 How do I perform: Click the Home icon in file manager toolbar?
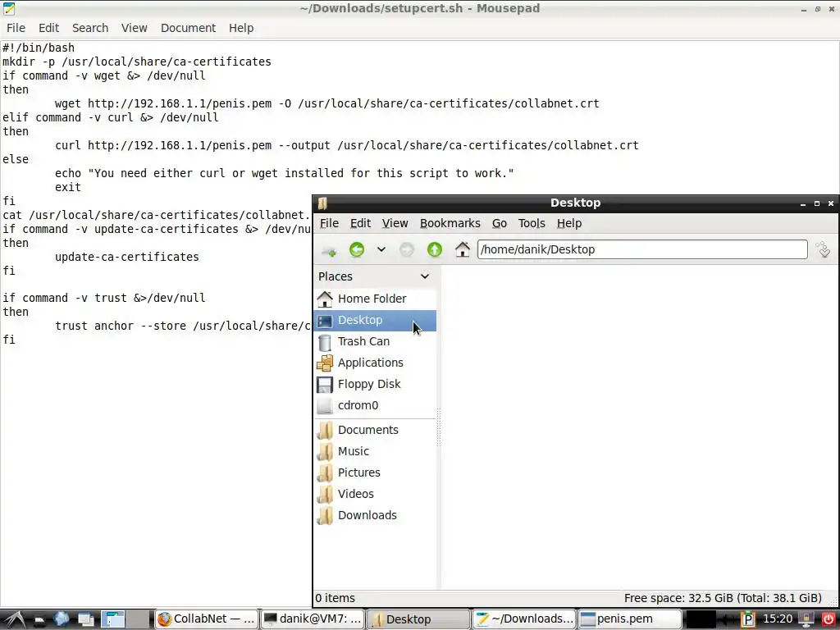pyautogui.click(x=463, y=249)
